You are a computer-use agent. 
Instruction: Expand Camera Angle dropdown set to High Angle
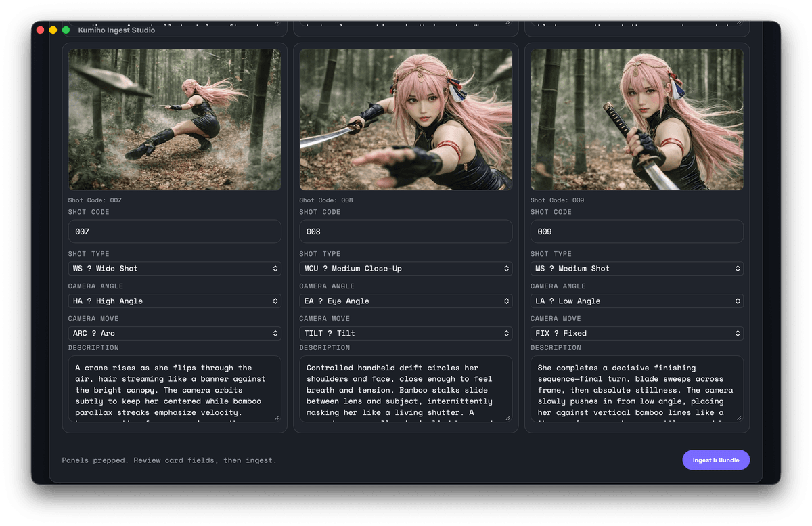click(175, 301)
